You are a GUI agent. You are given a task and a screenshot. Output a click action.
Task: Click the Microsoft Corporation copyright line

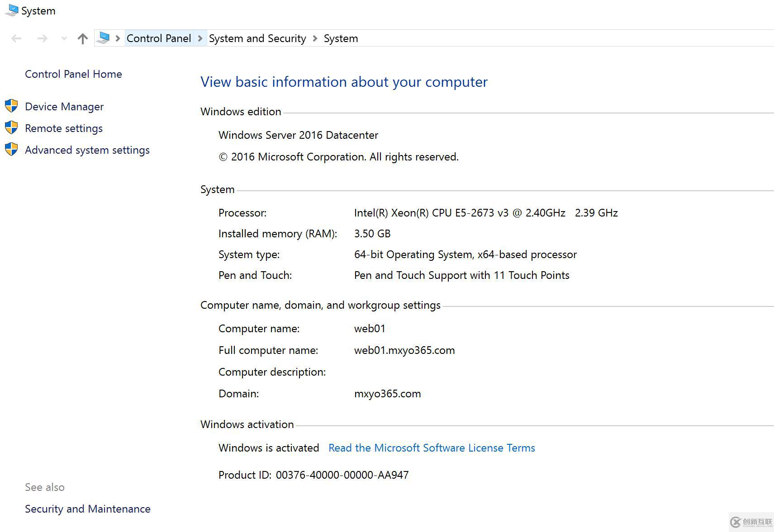(338, 157)
